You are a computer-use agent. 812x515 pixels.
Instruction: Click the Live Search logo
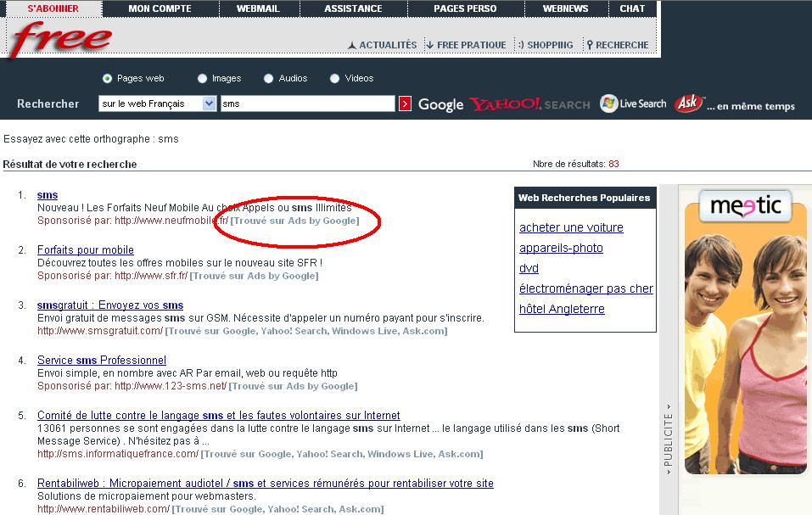click(633, 104)
